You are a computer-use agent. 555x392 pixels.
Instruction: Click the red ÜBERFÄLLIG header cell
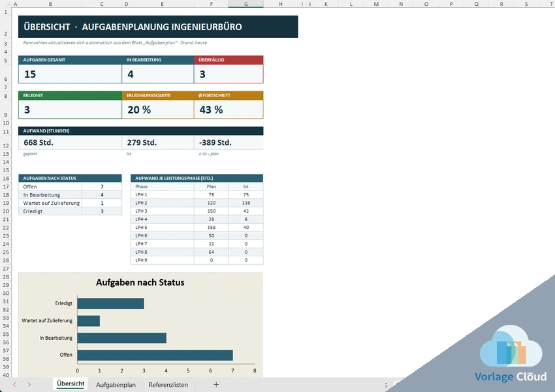tap(229, 60)
